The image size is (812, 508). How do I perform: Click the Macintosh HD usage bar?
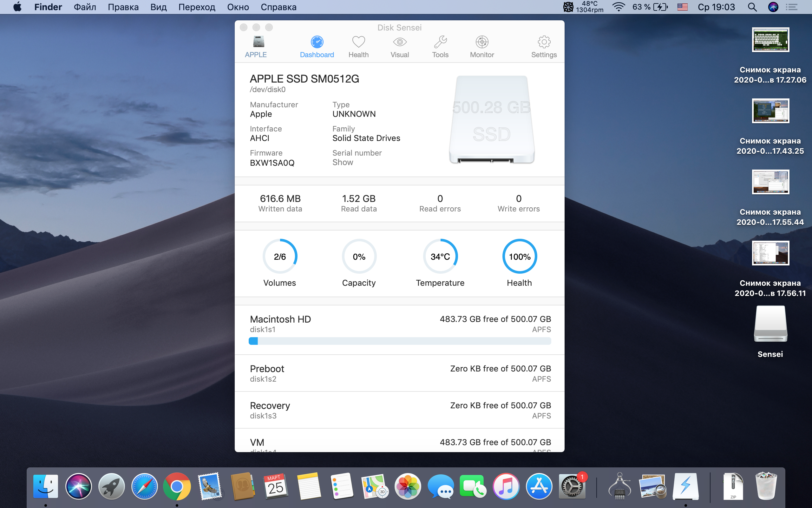click(400, 341)
